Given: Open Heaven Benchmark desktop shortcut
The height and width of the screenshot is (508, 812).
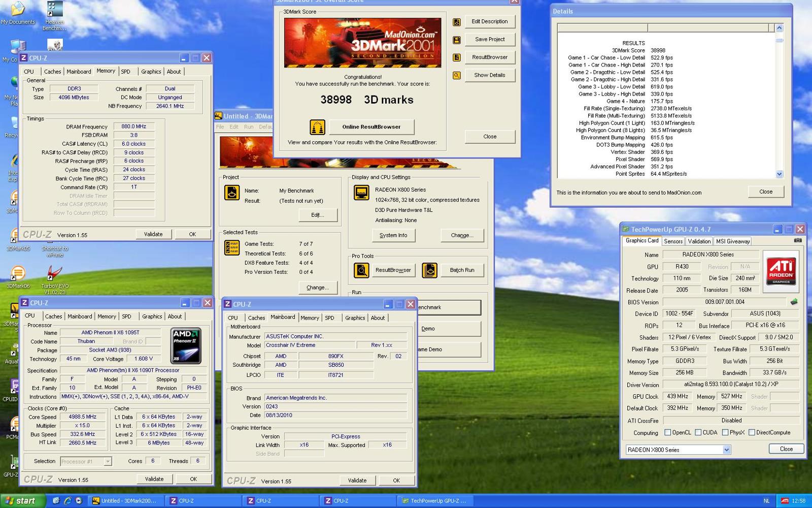Looking at the screenshot, I should point(54,16).
